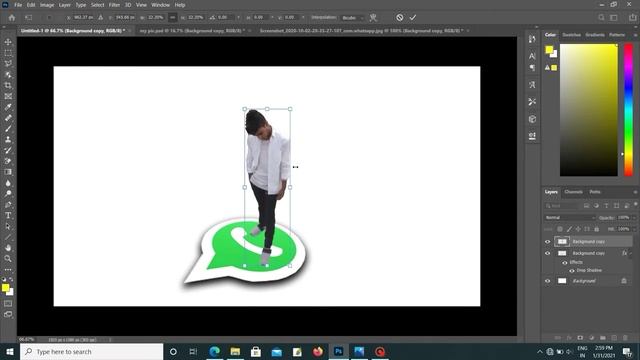Open the File menu
Image resolution: width=640 pixels, height=360 pixels.
point(18,5)
